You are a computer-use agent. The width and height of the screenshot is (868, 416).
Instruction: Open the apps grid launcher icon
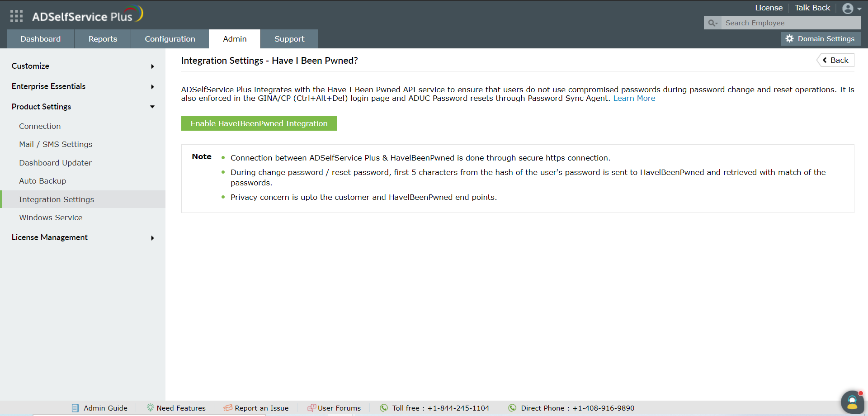click(x=16, y=16)
